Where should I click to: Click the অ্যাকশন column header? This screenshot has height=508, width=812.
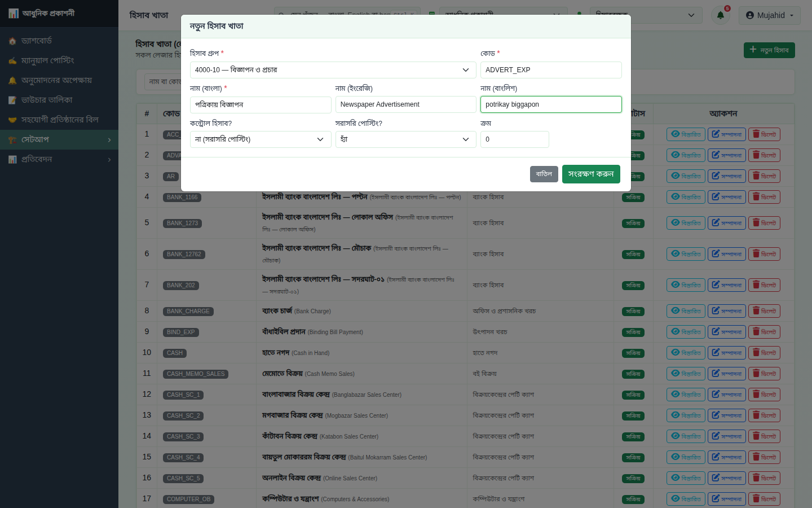pyautogui.click(x=723, y=113)
